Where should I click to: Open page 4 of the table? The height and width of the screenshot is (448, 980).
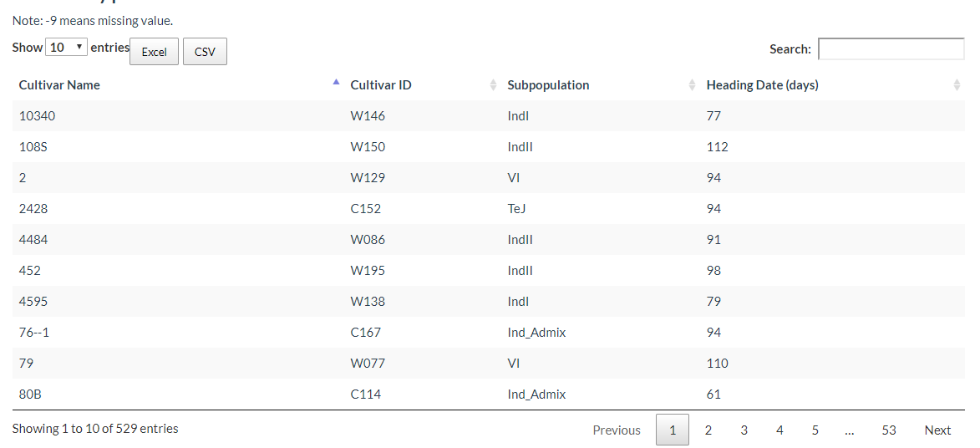779,430
